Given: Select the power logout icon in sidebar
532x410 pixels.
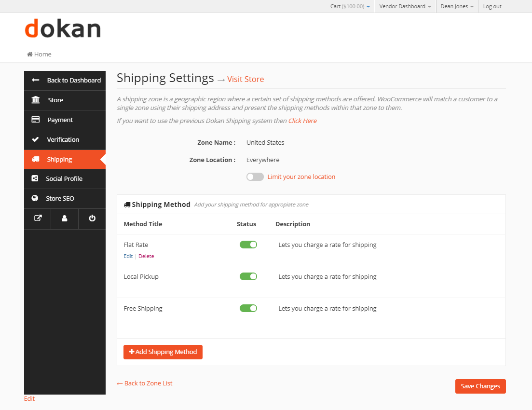Looking at the screenshot, I should (92, 219).
